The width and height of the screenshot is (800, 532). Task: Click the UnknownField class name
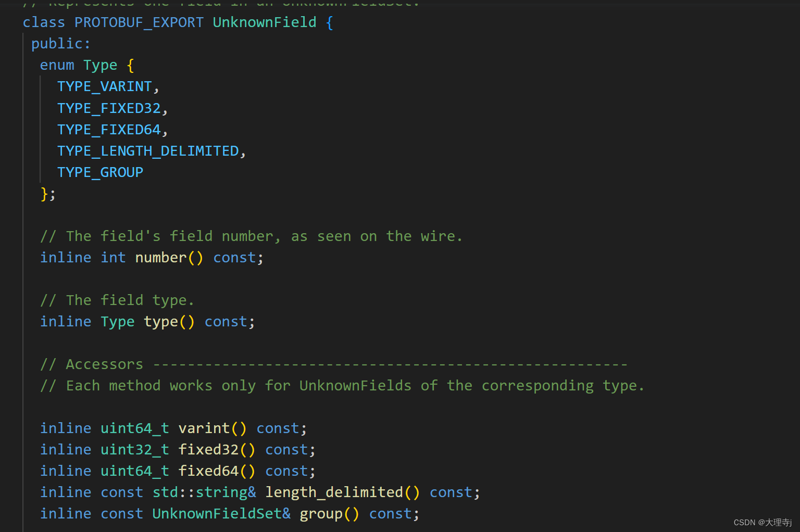[x=265, y=22]
